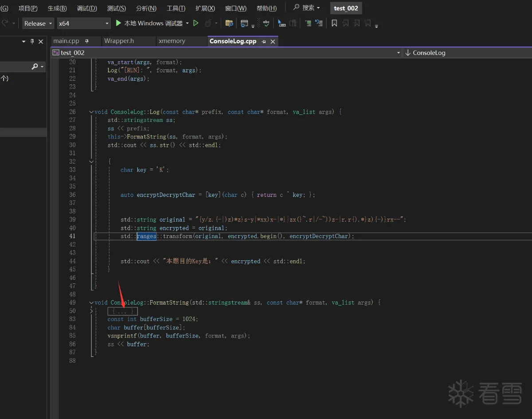Switch to the Wrapper.h tab
Screen dimensions: 532x419
click(x=119, y=41)
